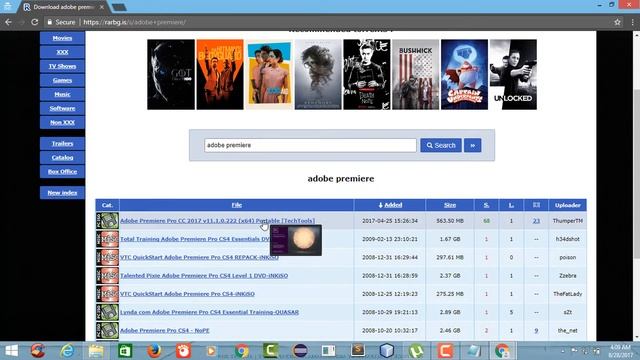Reload the current page
The image size is (640, 360).
point(35,22)
